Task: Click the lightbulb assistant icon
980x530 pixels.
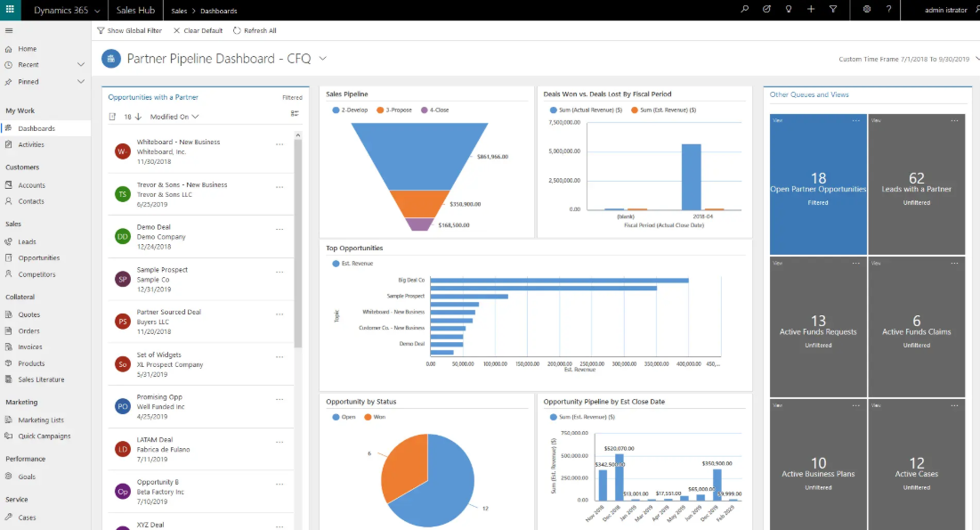Action: tap(789, 10)
